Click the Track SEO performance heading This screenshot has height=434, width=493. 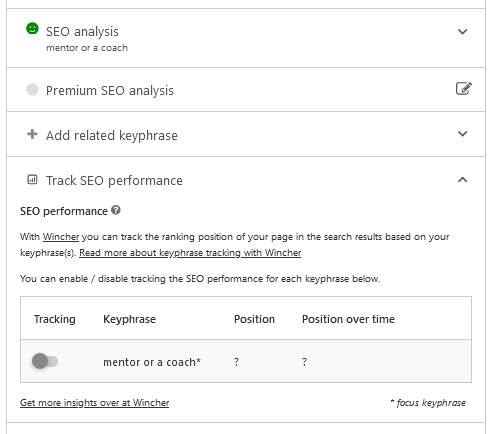click(114, 181)
